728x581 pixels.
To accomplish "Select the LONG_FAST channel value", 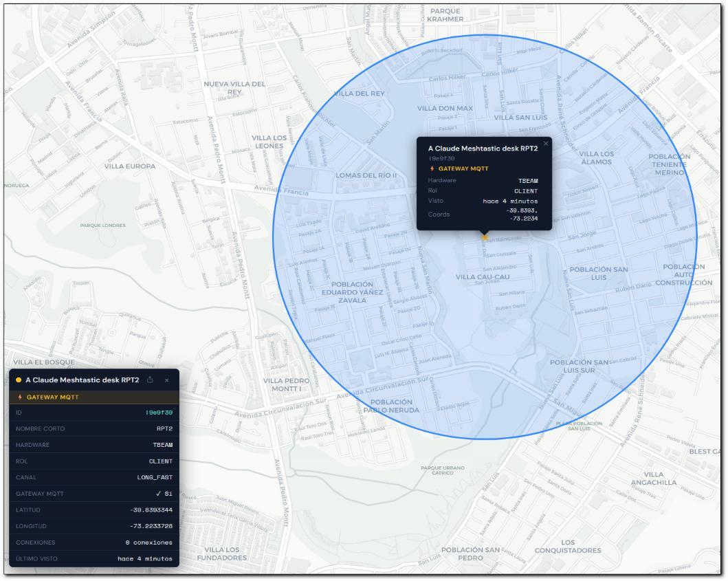I will (x=155, y=477).
